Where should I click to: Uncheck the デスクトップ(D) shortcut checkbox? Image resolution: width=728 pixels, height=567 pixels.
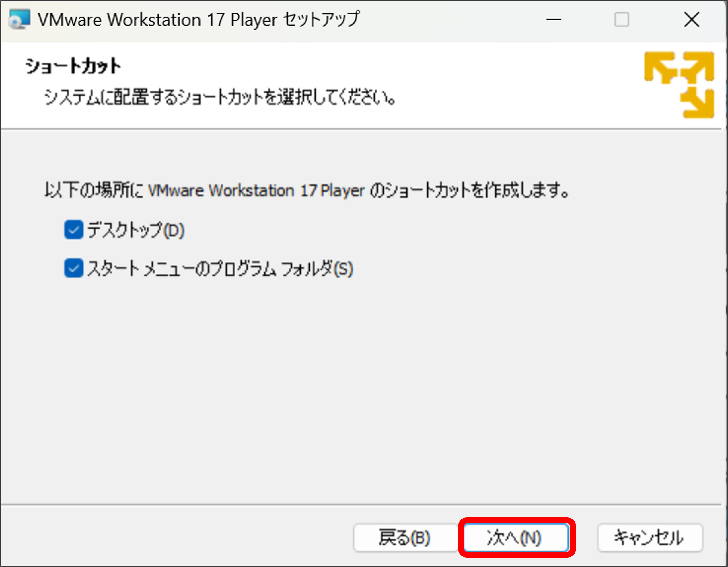(74, 230)
